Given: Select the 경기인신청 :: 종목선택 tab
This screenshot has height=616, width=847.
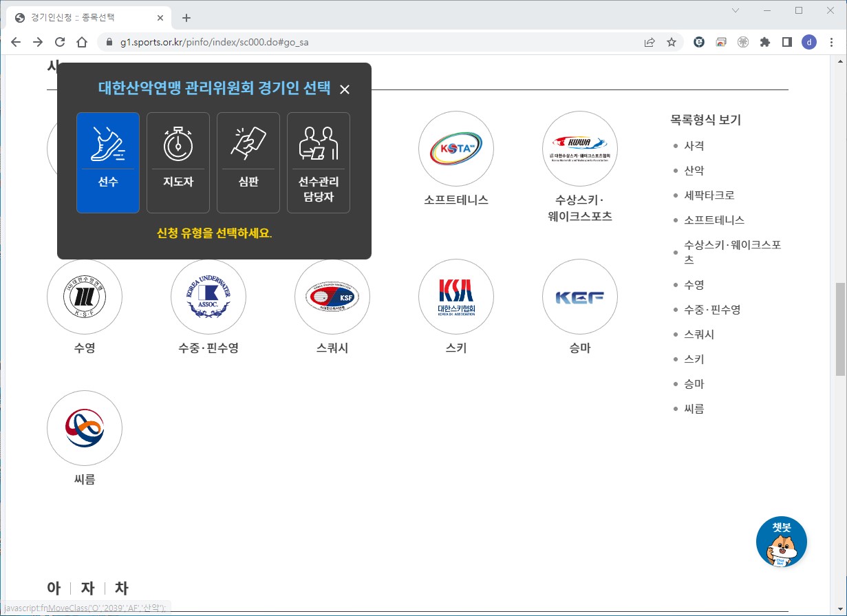Looking at the screenshot, I should tap(89, 18).
